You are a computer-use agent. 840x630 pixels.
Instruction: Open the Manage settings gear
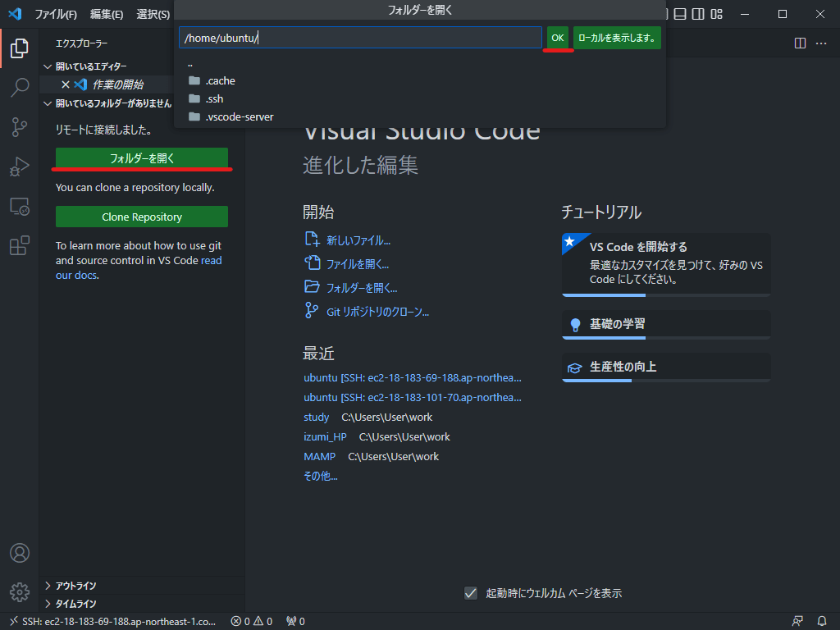click(x=19, y=591)
